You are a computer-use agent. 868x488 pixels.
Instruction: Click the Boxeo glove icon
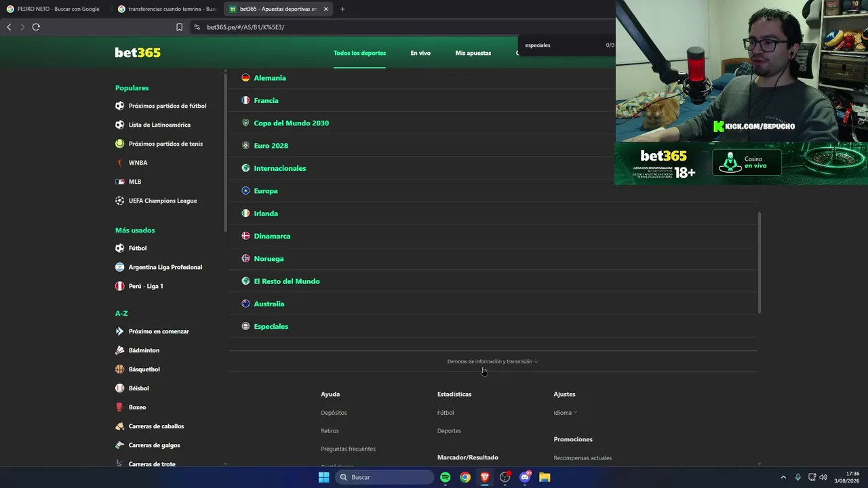point(119,407)
